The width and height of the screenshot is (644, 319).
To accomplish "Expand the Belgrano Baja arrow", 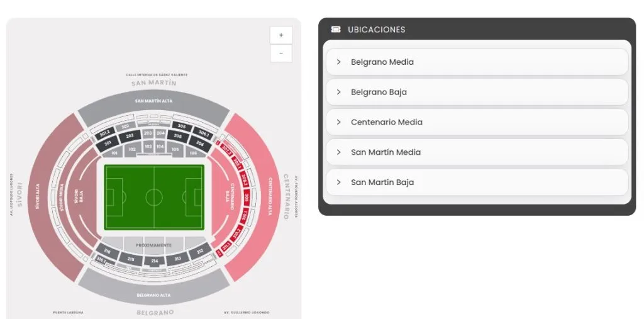I will 338,92.
